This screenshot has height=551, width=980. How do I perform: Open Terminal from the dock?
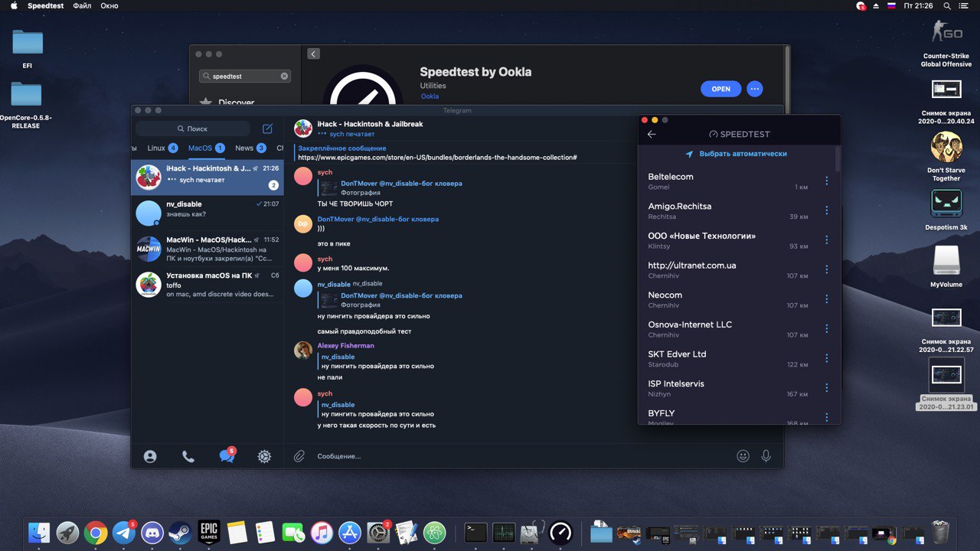tap(476, 532)
